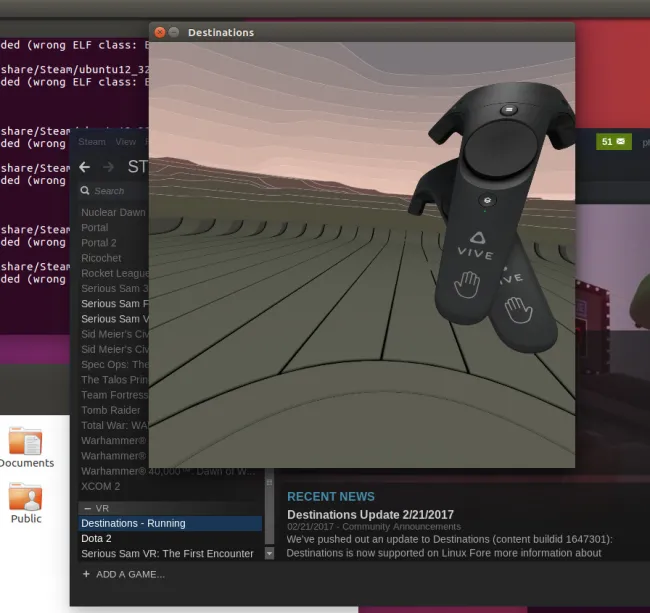
Task: Select Ricochet in the game list
Action: pyautogui.click(x=101, y=258)
